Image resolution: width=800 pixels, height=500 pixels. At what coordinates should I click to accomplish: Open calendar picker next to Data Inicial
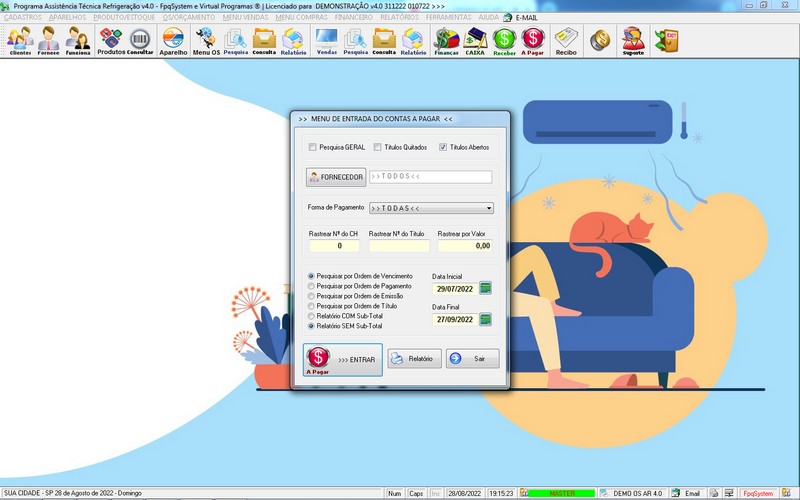(x=486, y=289)
